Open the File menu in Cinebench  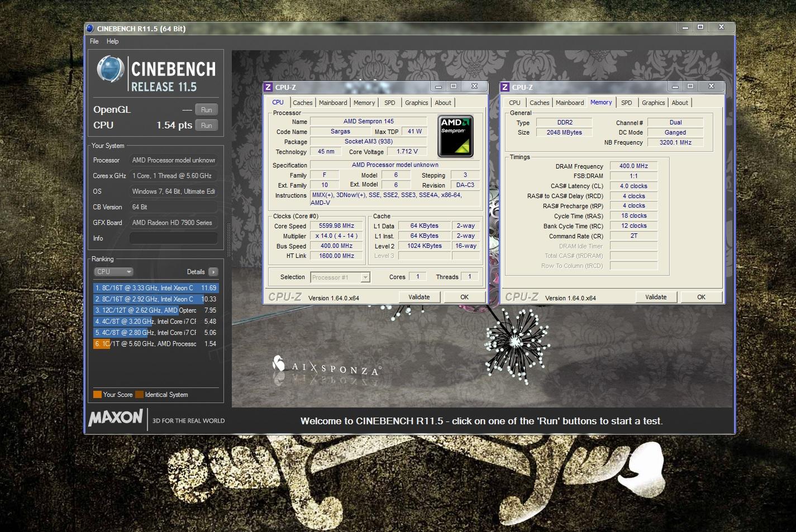point(94,41)
